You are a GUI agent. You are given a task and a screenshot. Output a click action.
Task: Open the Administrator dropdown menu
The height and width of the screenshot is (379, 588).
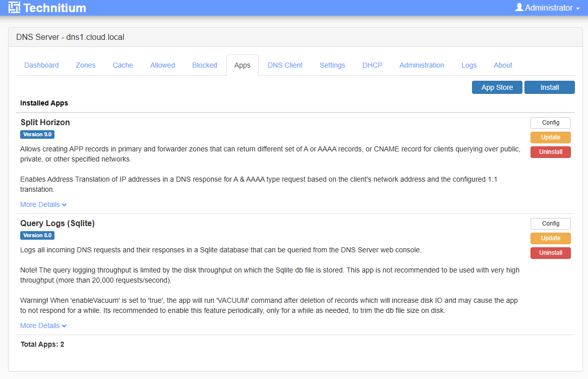pos(548,8)
